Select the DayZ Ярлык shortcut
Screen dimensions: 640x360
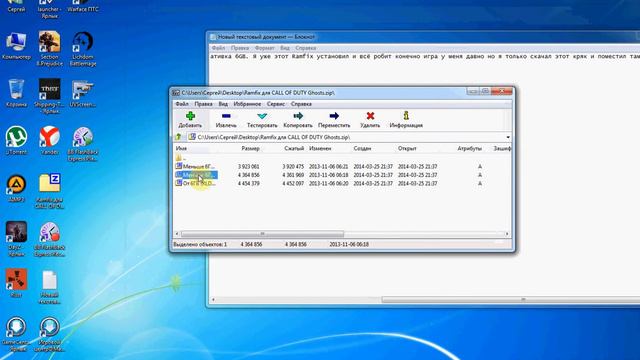point(16,239)
